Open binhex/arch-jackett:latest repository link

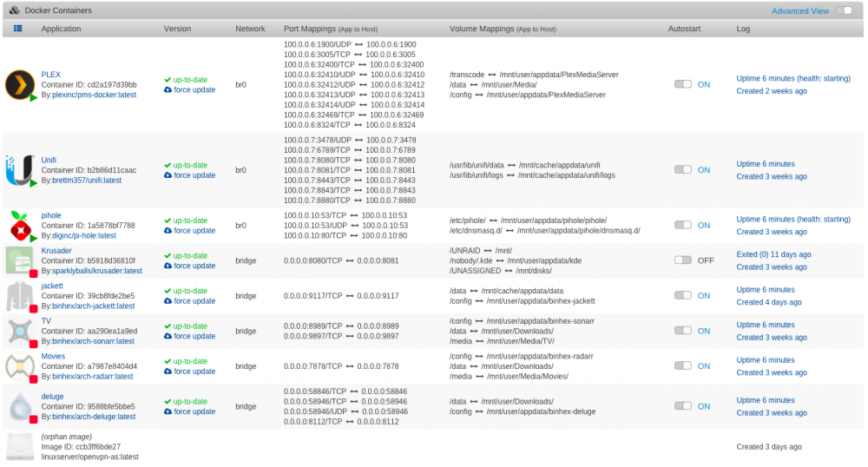point(94,306)
